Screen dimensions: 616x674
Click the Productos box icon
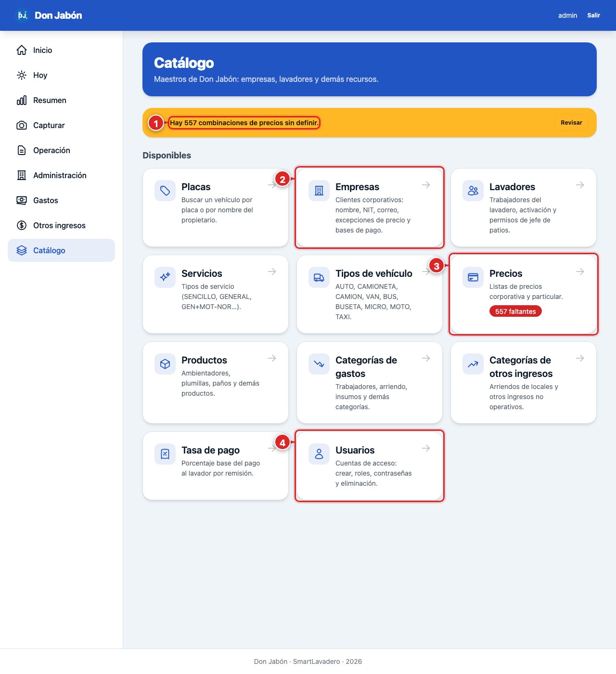pyautogui.click(x=165, y=364)
